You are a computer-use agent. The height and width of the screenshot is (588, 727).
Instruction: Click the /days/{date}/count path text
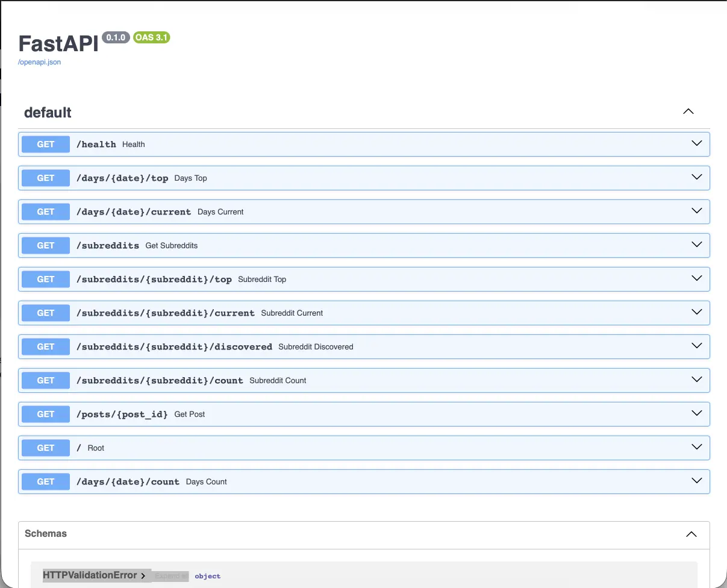(x=128, y=481)
